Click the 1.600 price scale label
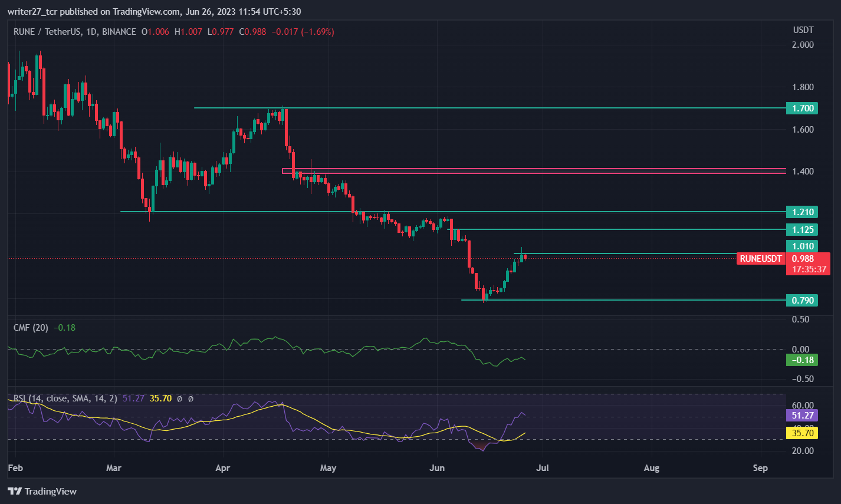 (x=803, y=130)
